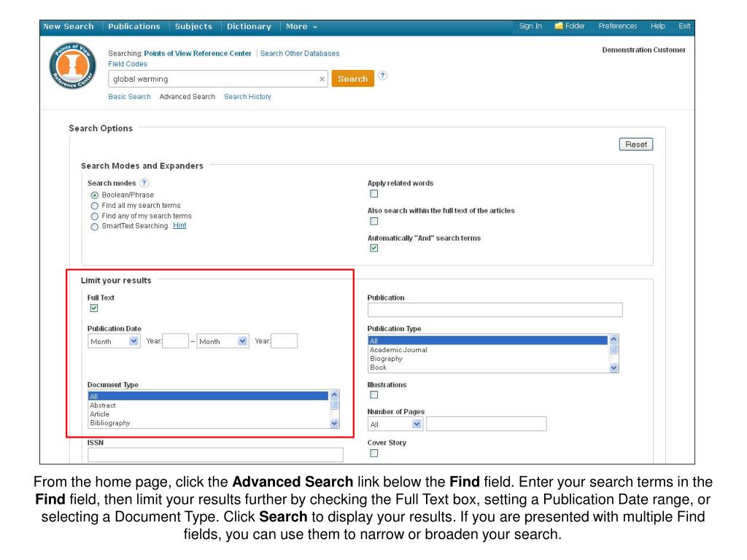Click the end Year input field
747x560 pixels.
[284, 341]
